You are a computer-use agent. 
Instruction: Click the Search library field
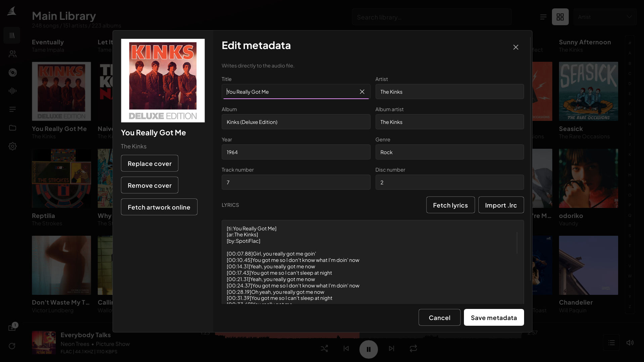point(432,17)
